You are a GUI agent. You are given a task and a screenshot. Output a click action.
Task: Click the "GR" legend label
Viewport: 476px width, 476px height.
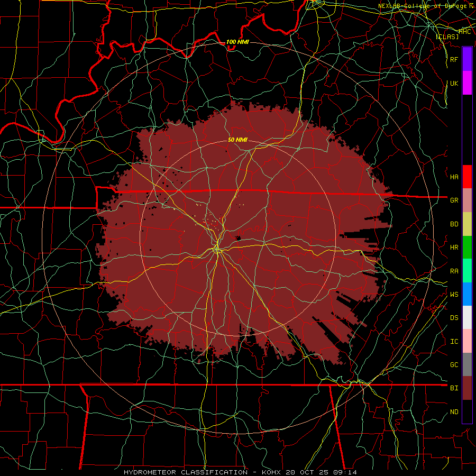click(454, 200)
